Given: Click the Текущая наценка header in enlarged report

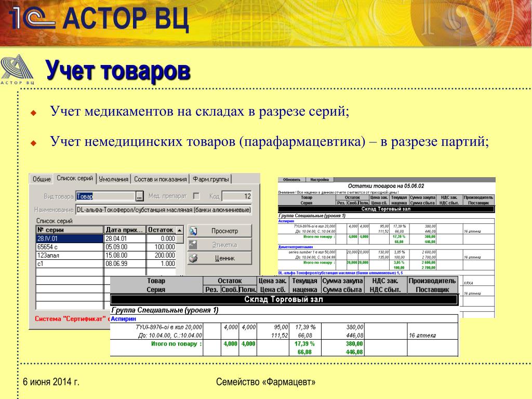Looking at the screenshot, I should tap(304, 285).
